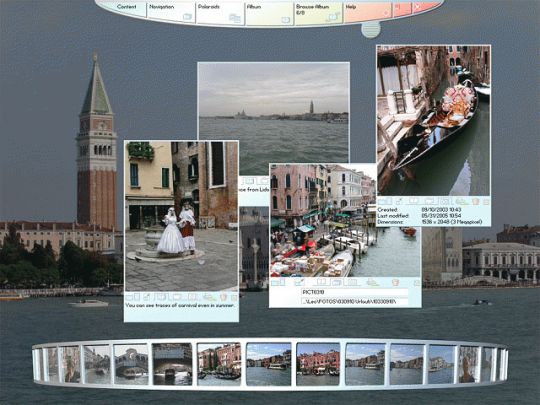Image resolution: width=540 pixels, height=405 pixels.
Task: Click the round striped handle below menu bar
Action: 371,30
